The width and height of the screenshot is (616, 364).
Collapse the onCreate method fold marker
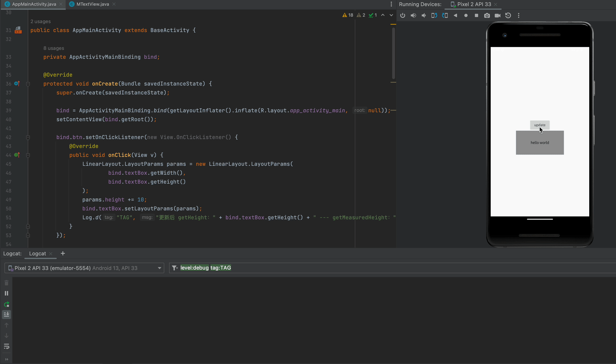click(28, 84)
